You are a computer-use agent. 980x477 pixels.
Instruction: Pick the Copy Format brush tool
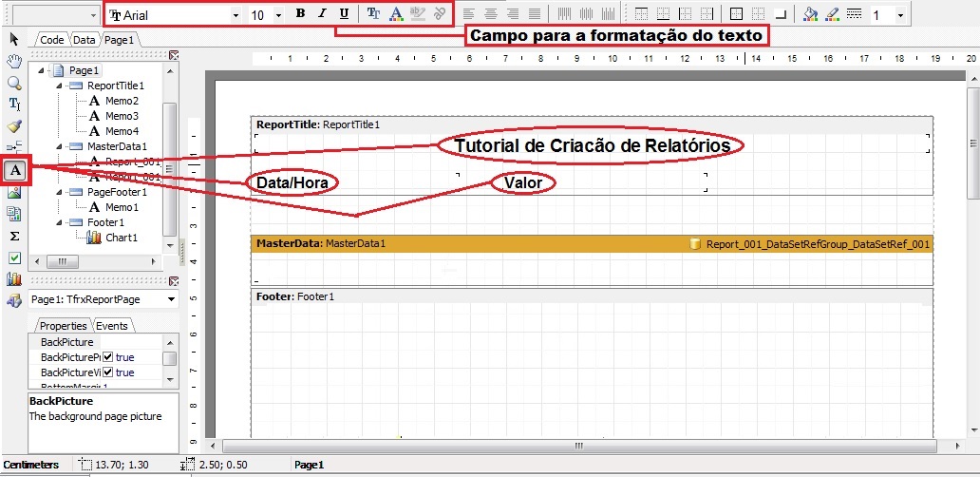[x=14, y=126]
